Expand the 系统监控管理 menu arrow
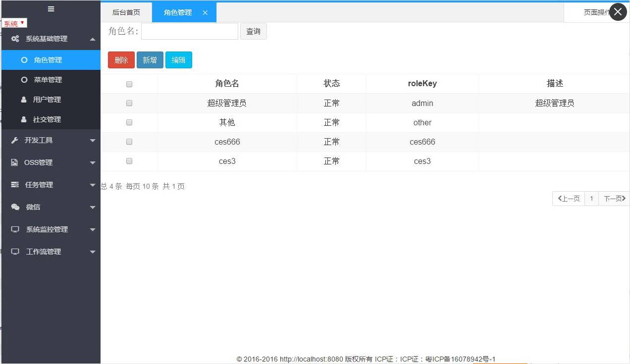Image resolution: width=630 pixels, height=364 pixels. click(93, 230)
